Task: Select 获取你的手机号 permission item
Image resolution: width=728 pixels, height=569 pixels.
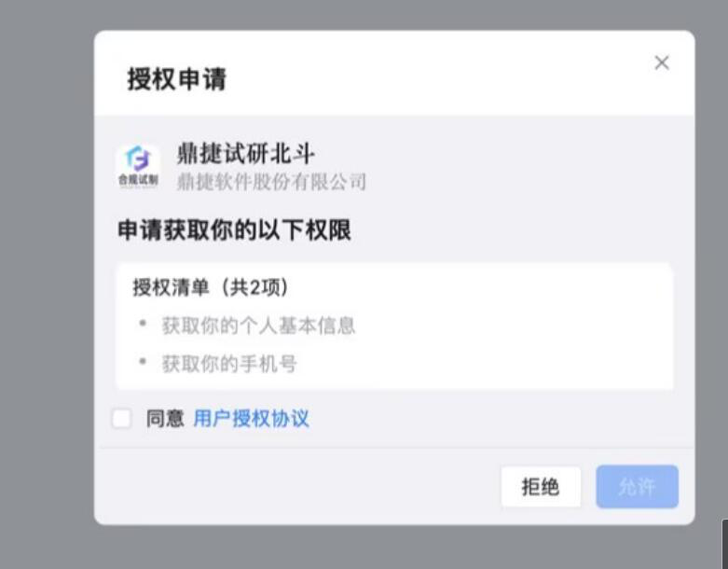Action: [x=229, y=364]
